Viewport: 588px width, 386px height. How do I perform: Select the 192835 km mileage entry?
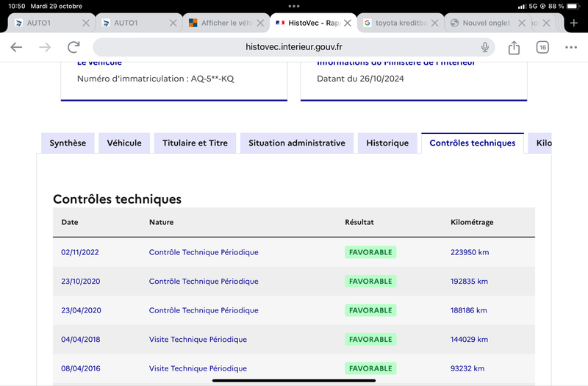[x=469, y=282]
